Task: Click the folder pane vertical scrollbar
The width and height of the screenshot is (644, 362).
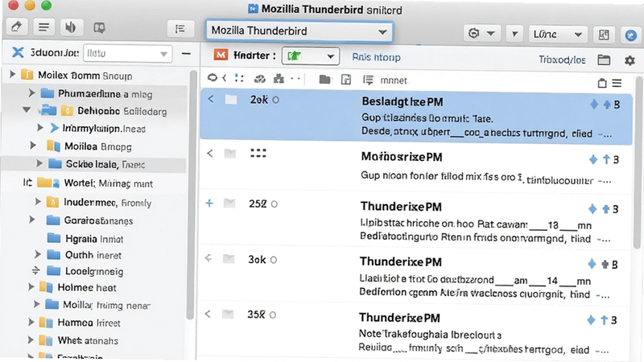Action: pos(190,195)
